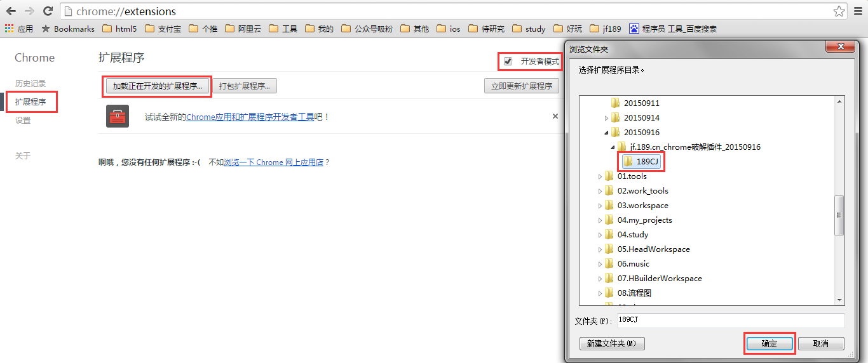The image size is (868, 363).
Task: Open the ios bookmark folder
Action: pos(449,29)
